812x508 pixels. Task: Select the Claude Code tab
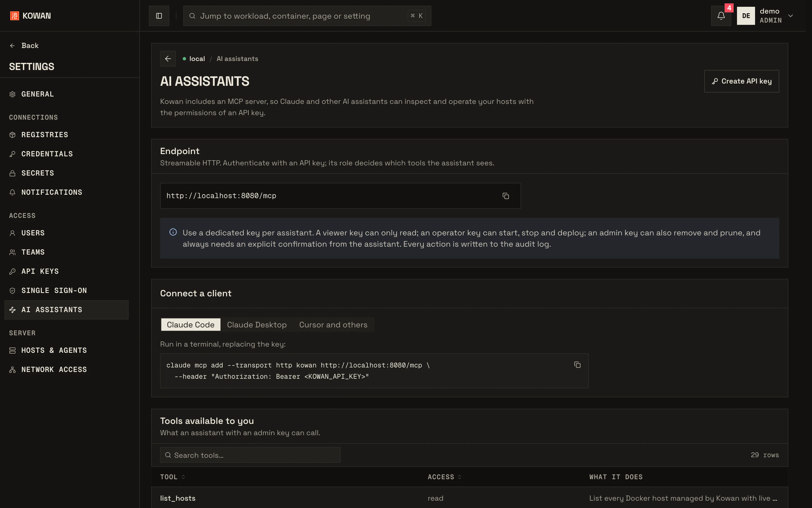(x=191, y=325)
